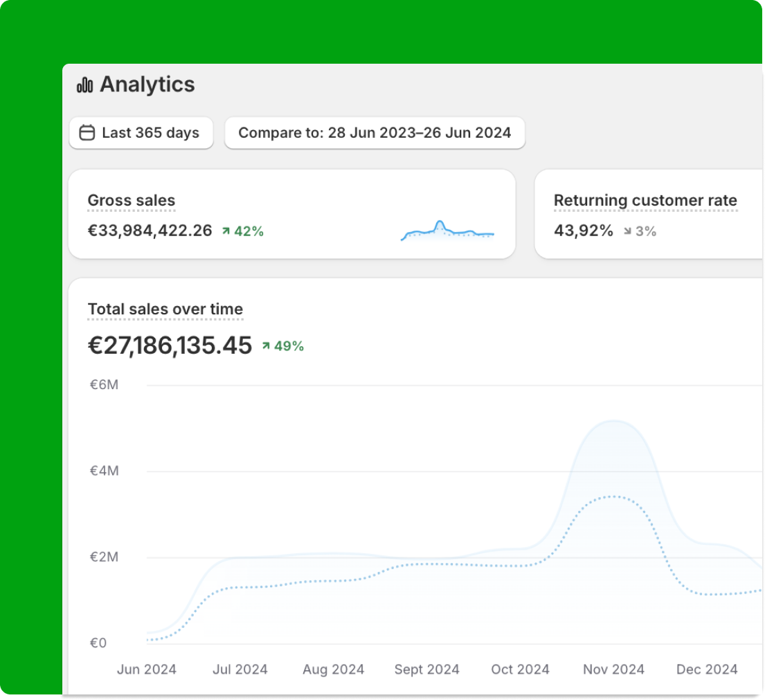Click the Aug 2024 axis label
Viewport: 765px width, 700px height.
[x=333, y=670]
